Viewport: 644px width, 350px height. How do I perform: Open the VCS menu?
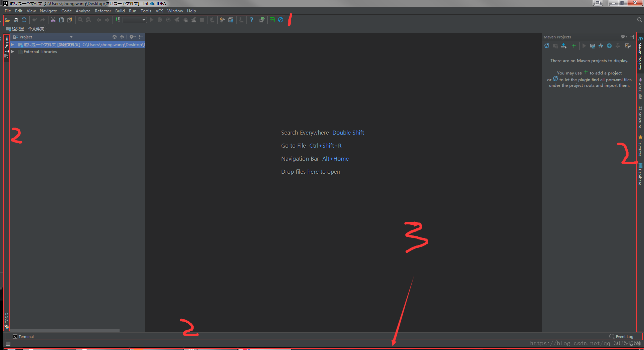coord(159,11)
